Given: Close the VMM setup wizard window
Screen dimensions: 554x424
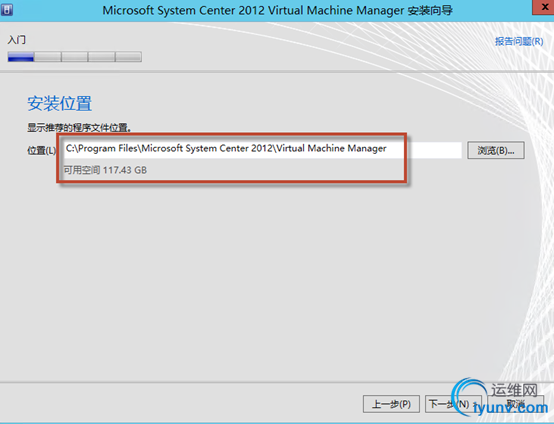Looking at the screenshot, I should (x=544, y=7).
